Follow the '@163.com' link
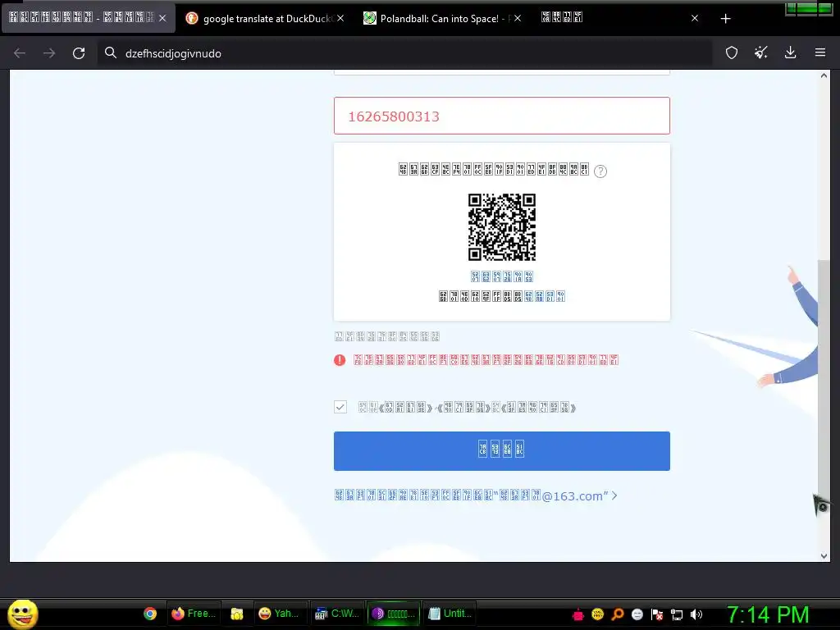 point(476,496)
